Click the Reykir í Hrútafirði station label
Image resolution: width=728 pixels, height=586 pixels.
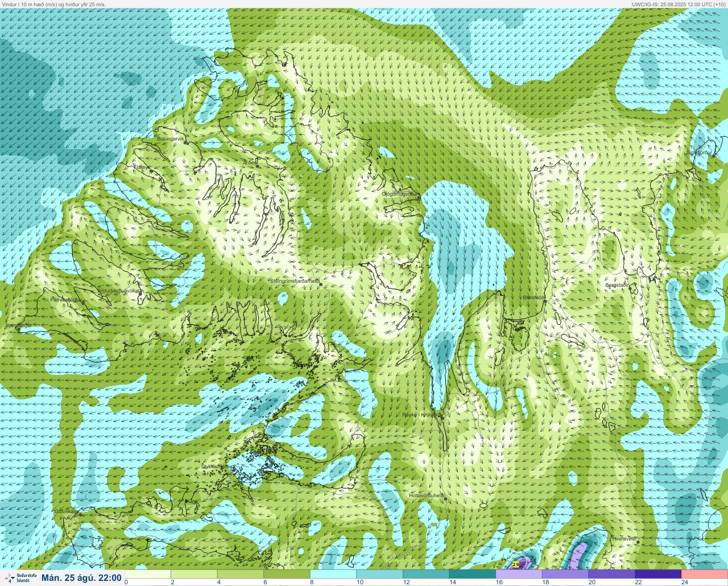pyautogui.click(x=421, y=415)
